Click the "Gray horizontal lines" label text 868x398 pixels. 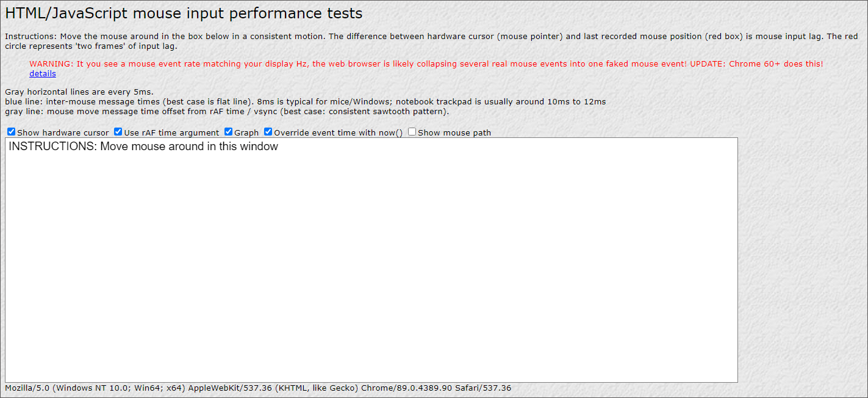pos(77,92)
